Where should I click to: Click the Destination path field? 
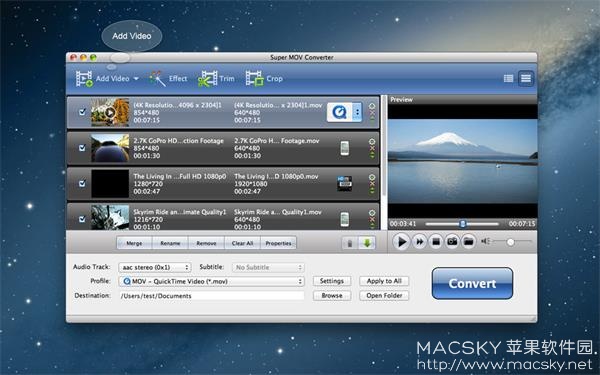(x=211, y=296)
